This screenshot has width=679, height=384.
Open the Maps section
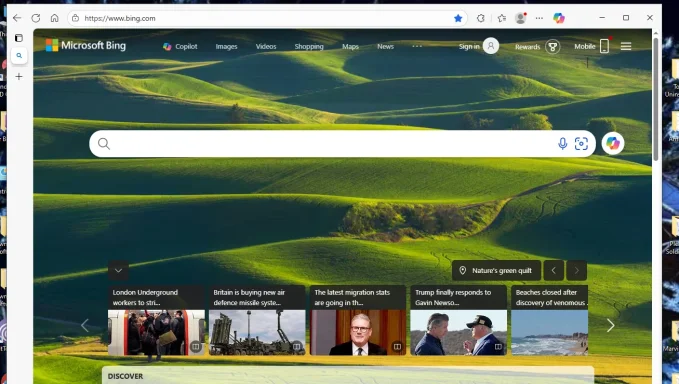tap(350, 46)
